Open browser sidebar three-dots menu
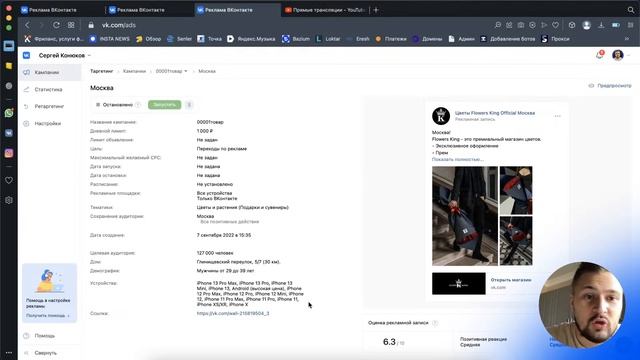This screenshot has width=640, height=360. coord(9,353)
